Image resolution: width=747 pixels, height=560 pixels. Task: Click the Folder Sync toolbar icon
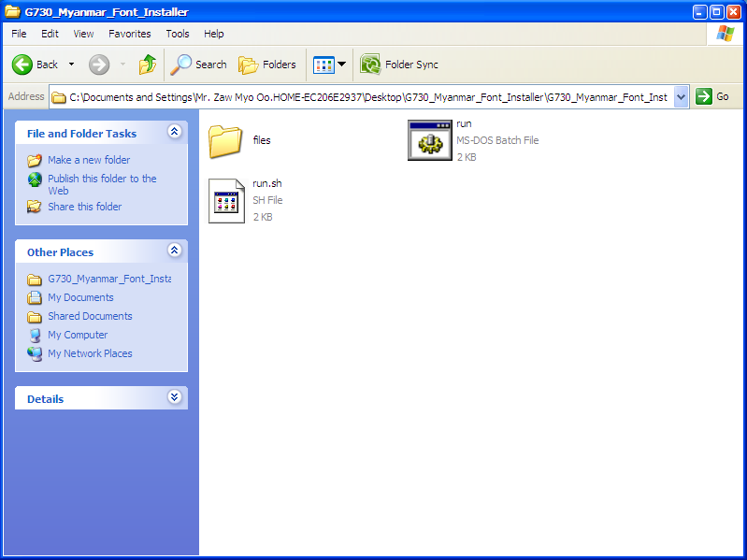point(370,65)
